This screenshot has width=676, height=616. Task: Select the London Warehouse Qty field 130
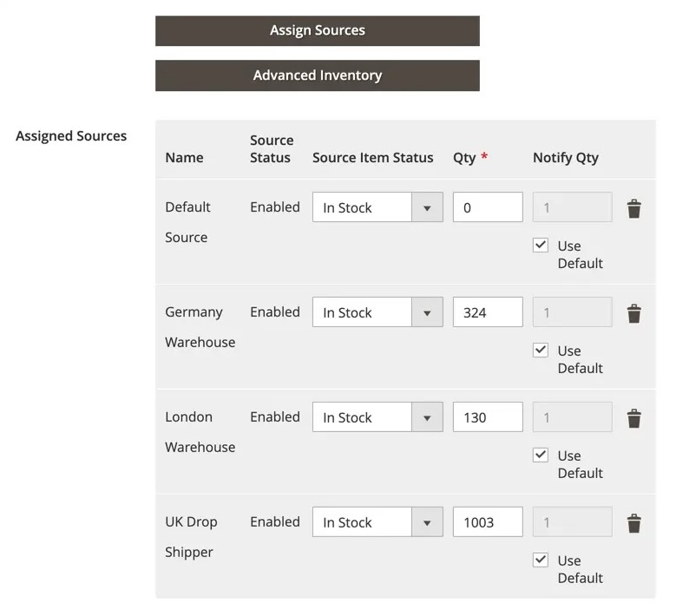click(x=488, y=417)
